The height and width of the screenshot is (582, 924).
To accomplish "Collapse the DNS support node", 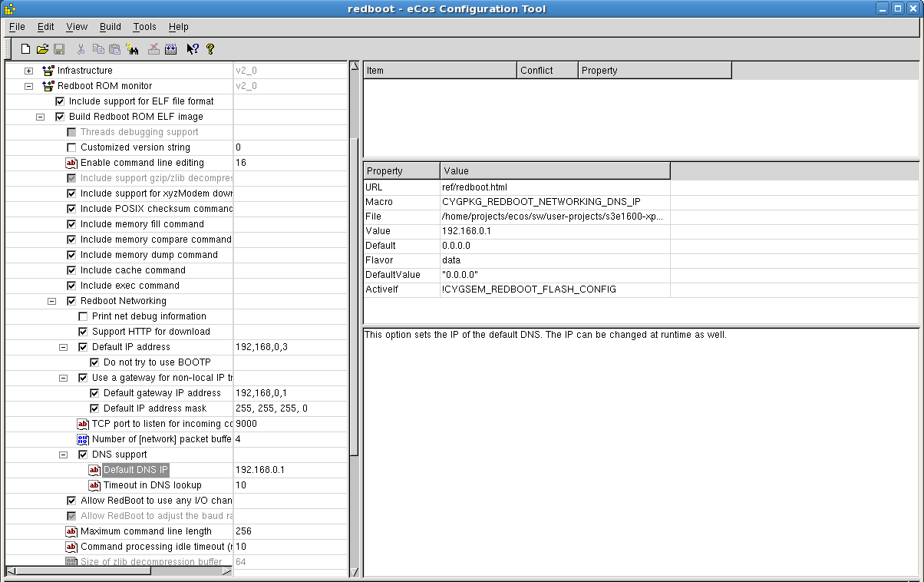I will [x=64, y=455].
